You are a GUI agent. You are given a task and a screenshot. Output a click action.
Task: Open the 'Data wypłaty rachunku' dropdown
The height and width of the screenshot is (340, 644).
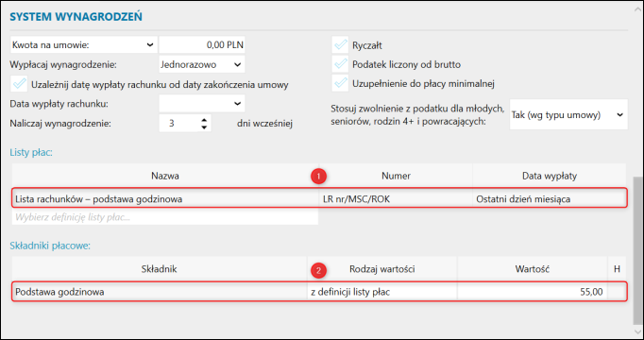(x=202, y=104)
